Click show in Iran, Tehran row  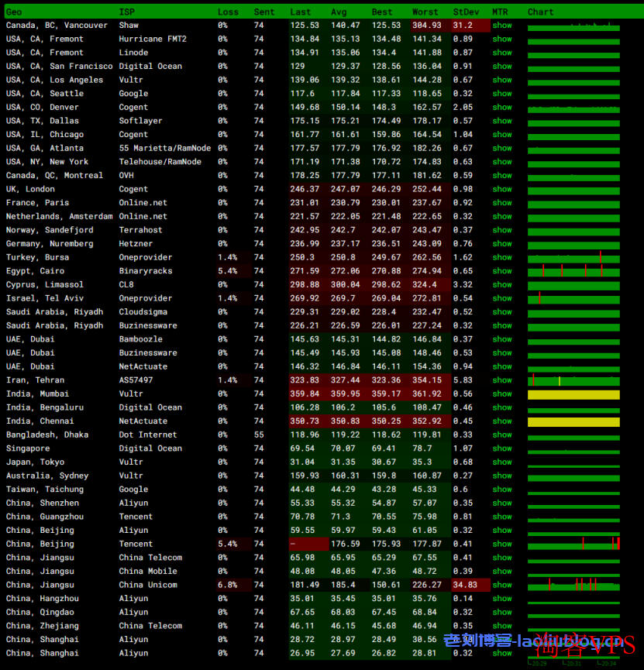[x=501, y=380]
